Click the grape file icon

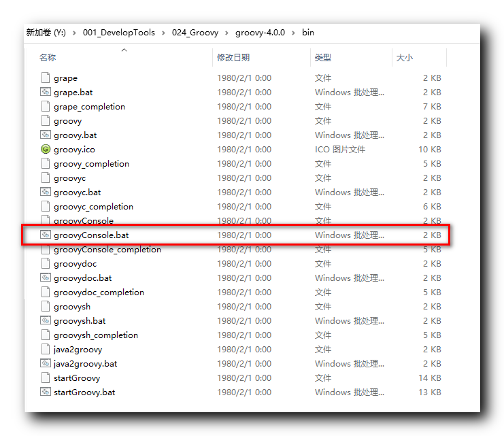(46, 78)
